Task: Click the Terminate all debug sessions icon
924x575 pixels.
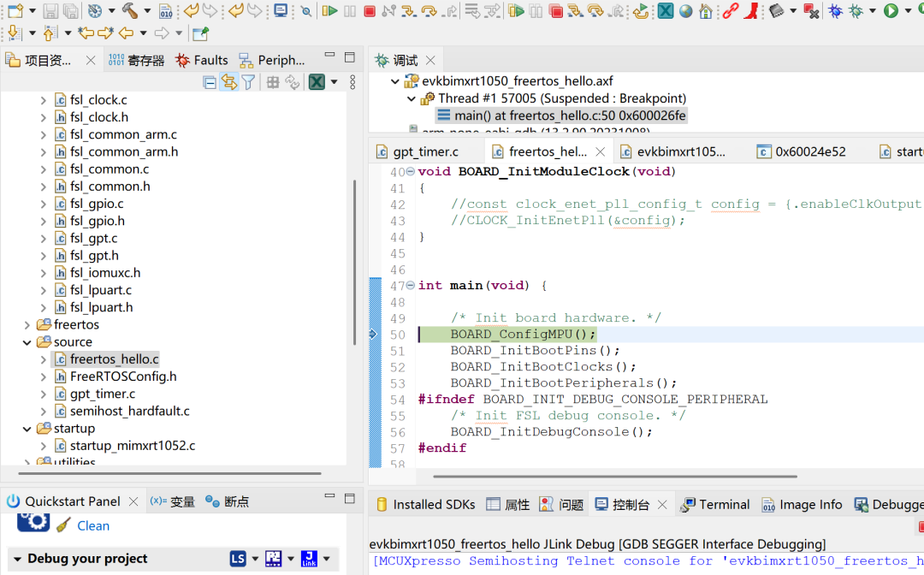Action: (556, 10)
